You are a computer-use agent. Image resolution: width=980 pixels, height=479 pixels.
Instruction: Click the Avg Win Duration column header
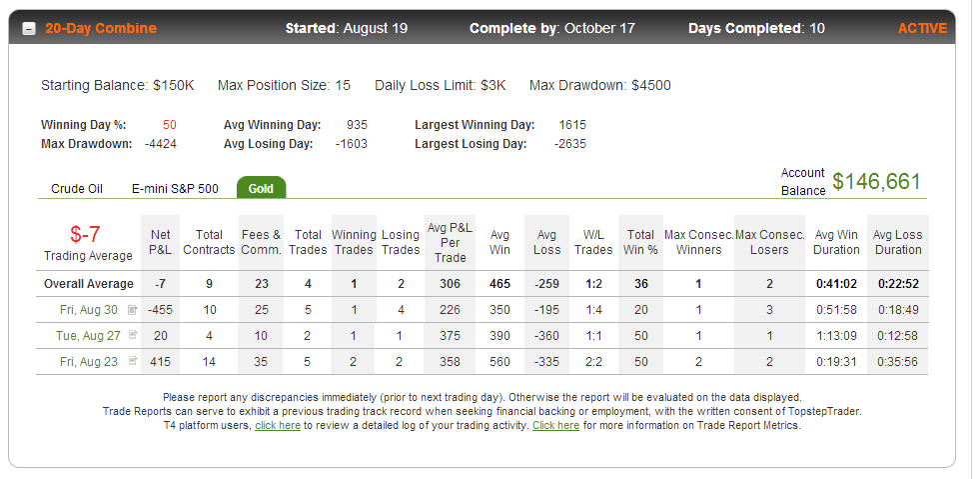(x=836, y=242)
